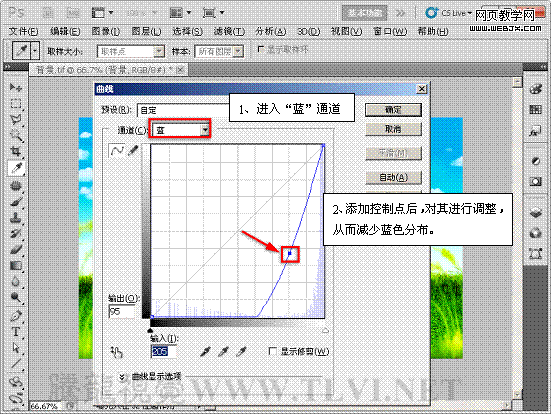Image resolution: width=551 pixels, height=414 pixels.
Task: Select the Eraser tool
Action: (16, 250)
